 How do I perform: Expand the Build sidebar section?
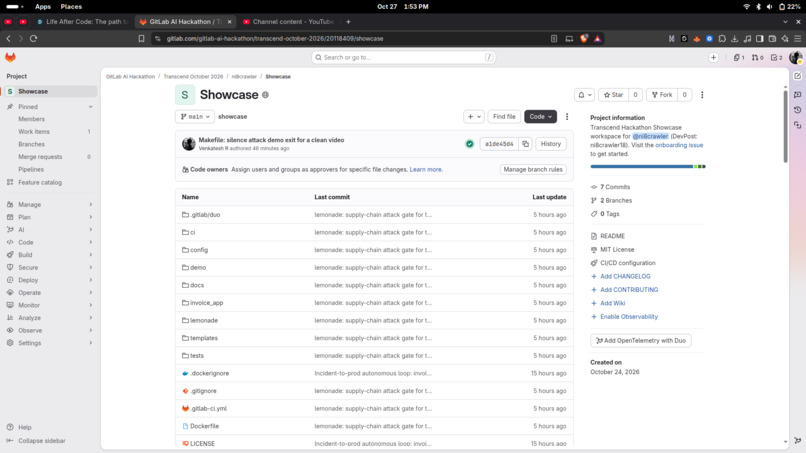[49, 255]
